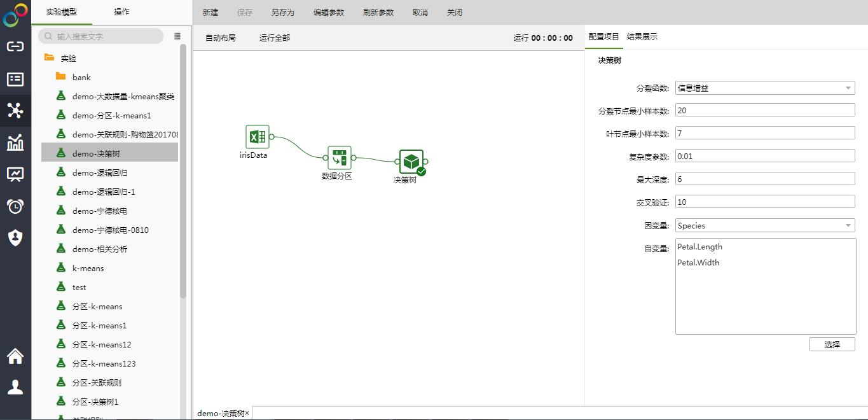Switch to the 操作 tab

121,12
